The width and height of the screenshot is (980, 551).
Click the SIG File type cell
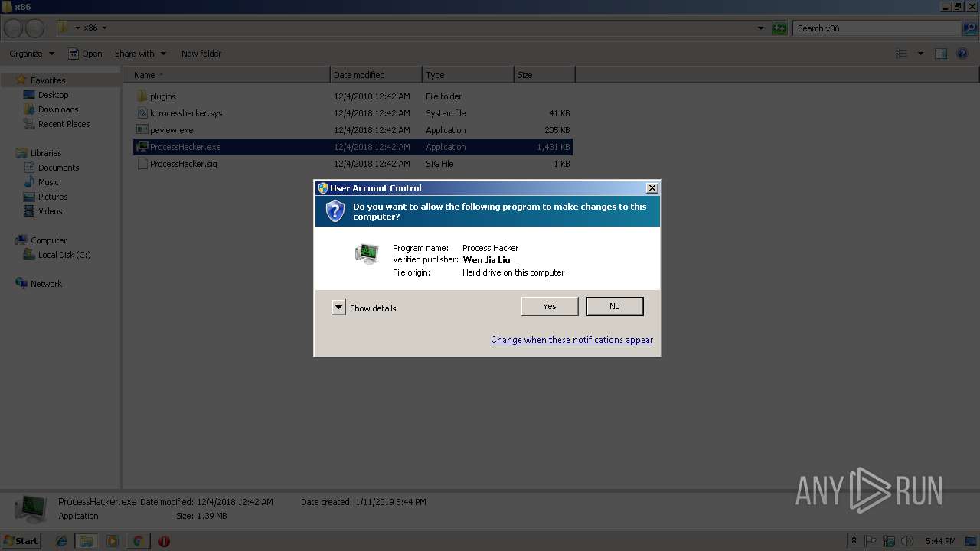point(439,164)
